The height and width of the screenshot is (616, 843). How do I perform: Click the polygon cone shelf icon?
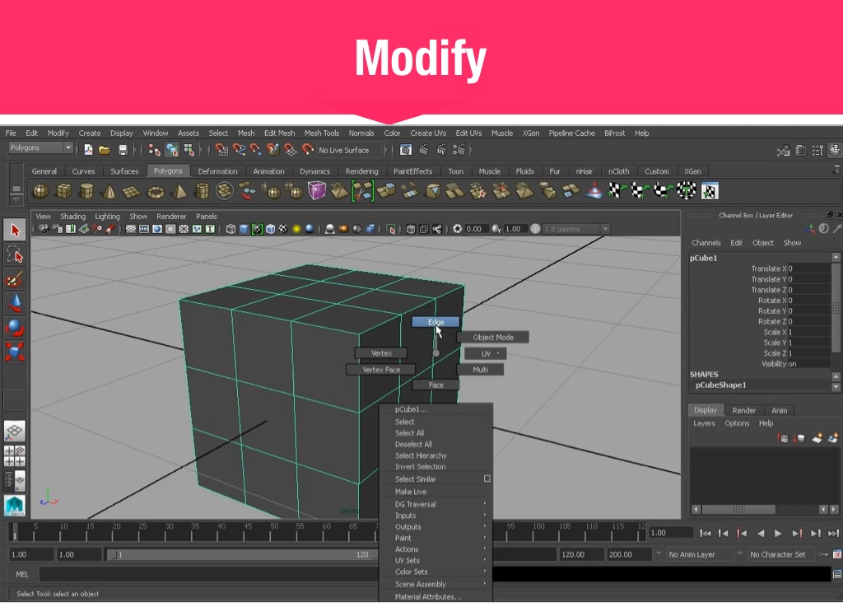tap(109, 192)
